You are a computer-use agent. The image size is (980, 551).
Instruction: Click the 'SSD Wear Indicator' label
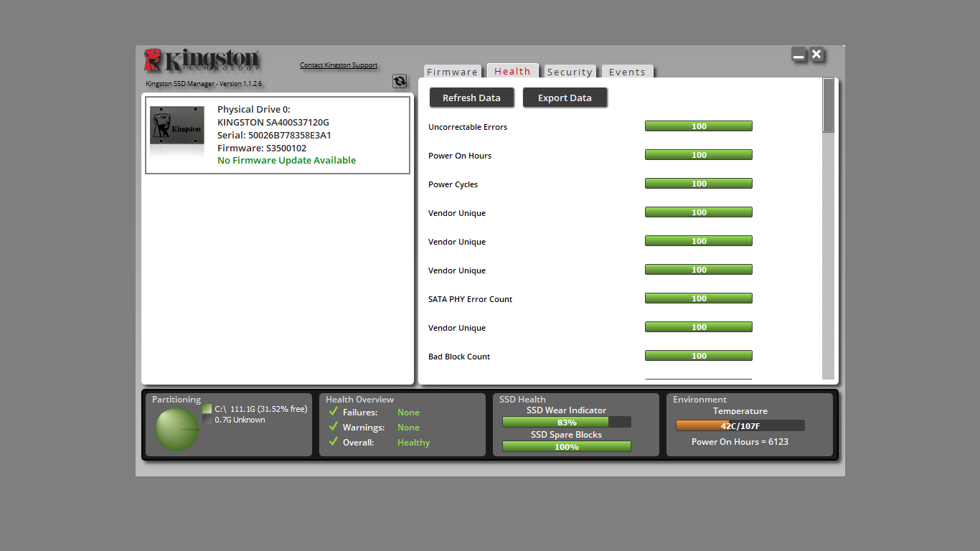(x=566, y=410)
